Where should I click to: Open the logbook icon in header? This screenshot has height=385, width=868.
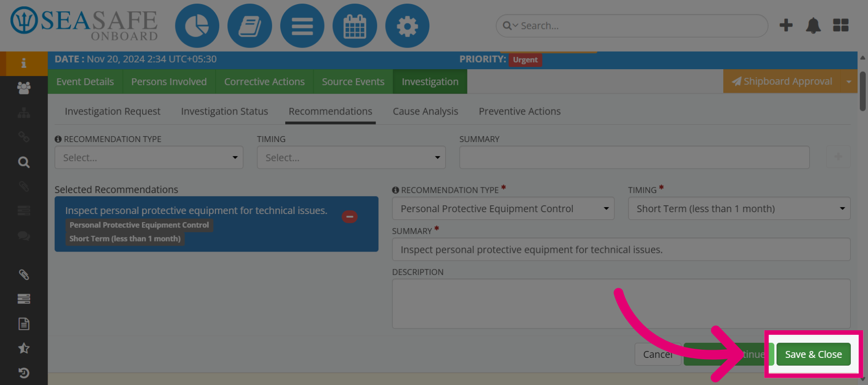point(250,26)
